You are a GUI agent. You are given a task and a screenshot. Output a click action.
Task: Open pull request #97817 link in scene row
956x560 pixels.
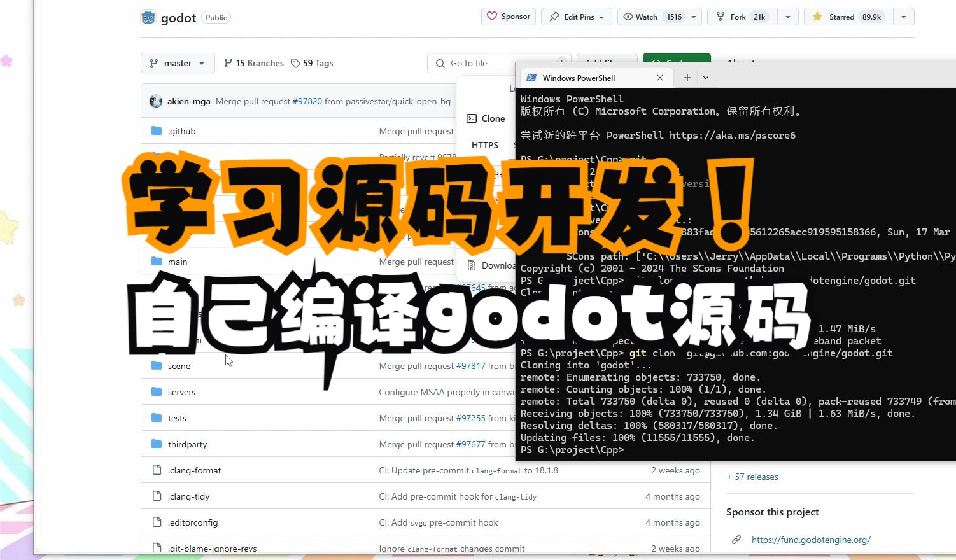(x=471, y=366)
